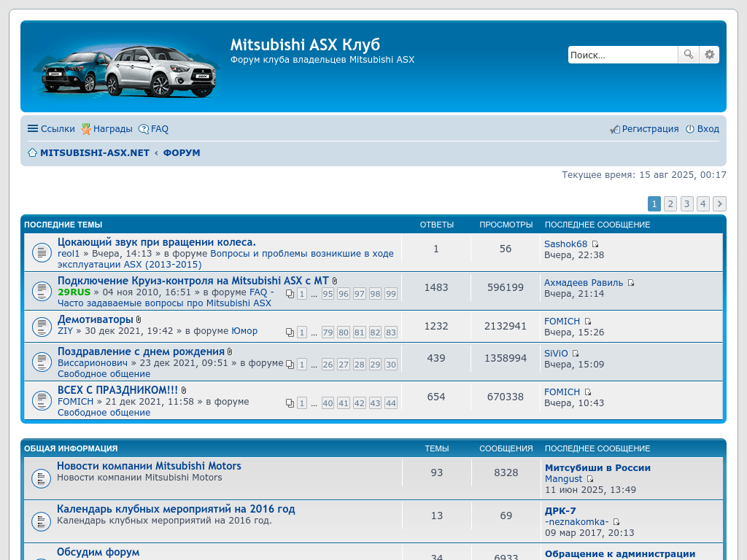The width and height of the screenshot is (747, 560).
Task: Click the magnifier search button
Action: (689, 55)
